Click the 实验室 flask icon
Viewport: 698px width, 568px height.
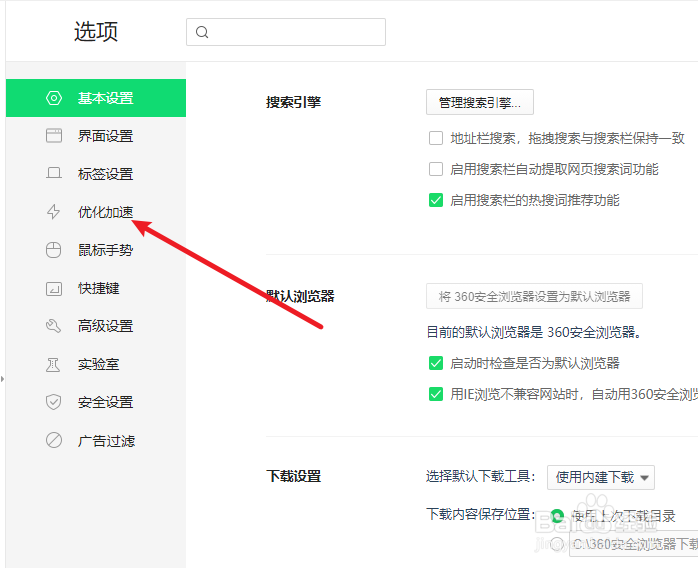pyautogui.click(x=53, y=365)
